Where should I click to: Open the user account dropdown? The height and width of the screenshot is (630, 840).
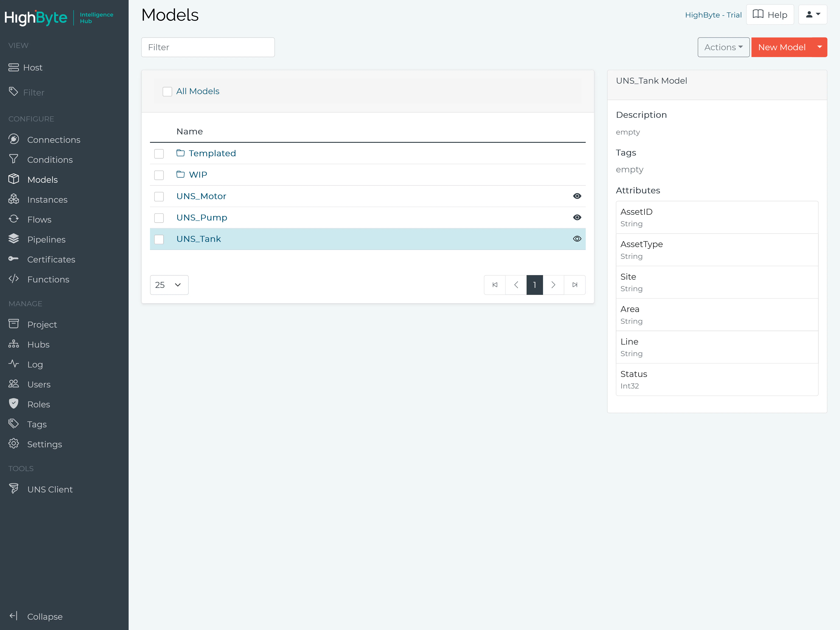click(813, 14)
